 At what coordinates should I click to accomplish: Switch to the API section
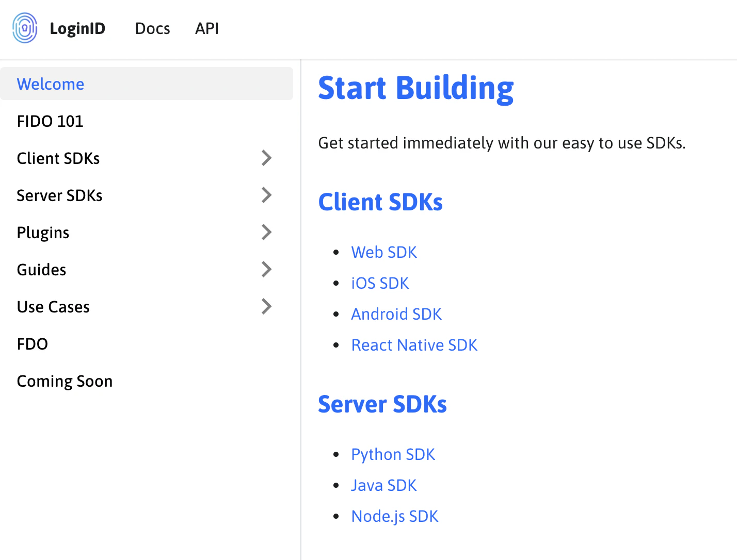coord(206,28)
